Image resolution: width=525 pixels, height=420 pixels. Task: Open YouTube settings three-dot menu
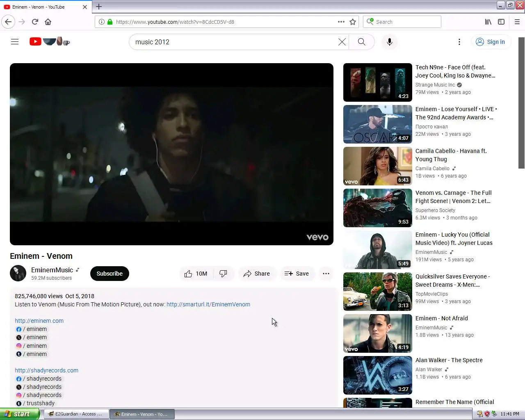[x=459, y=42]
